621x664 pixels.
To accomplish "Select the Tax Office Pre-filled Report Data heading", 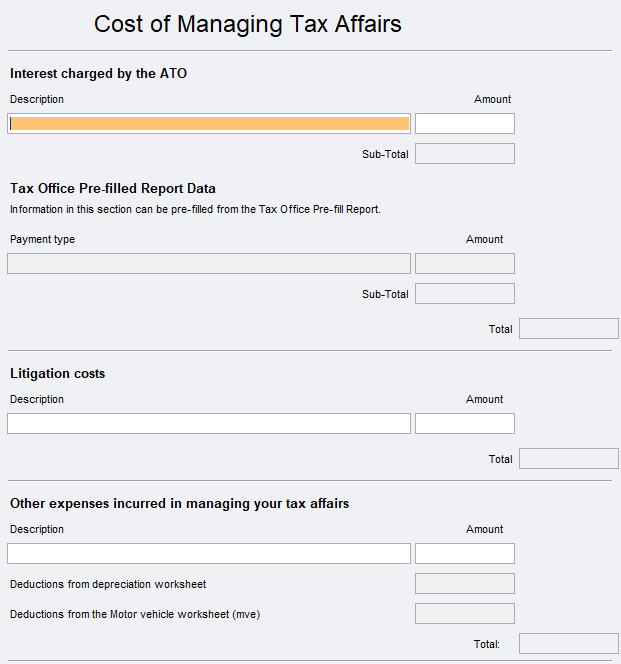I will click(x=113, y=188).
